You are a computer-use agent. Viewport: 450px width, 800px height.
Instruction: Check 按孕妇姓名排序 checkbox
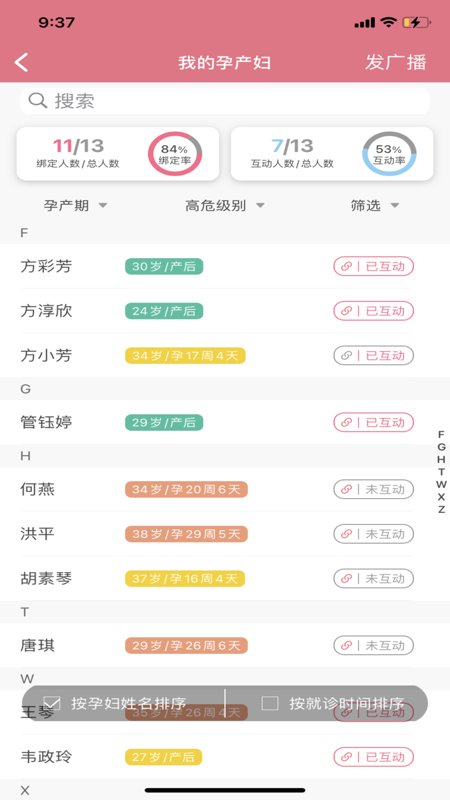52,703
